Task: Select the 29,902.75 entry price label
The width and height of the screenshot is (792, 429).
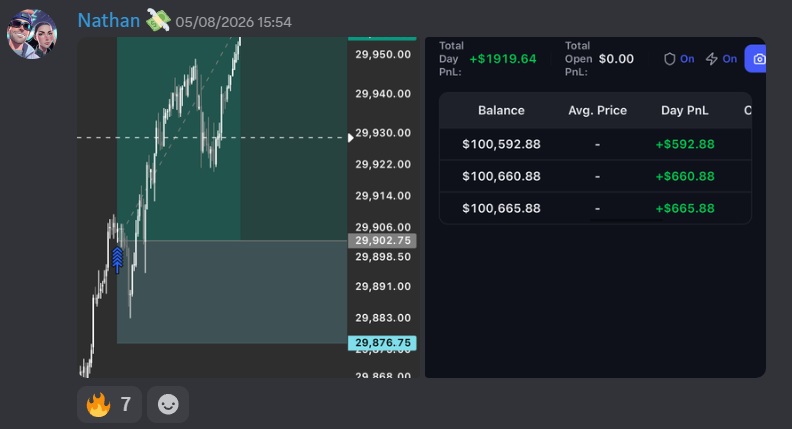Action: pos(382,241)
